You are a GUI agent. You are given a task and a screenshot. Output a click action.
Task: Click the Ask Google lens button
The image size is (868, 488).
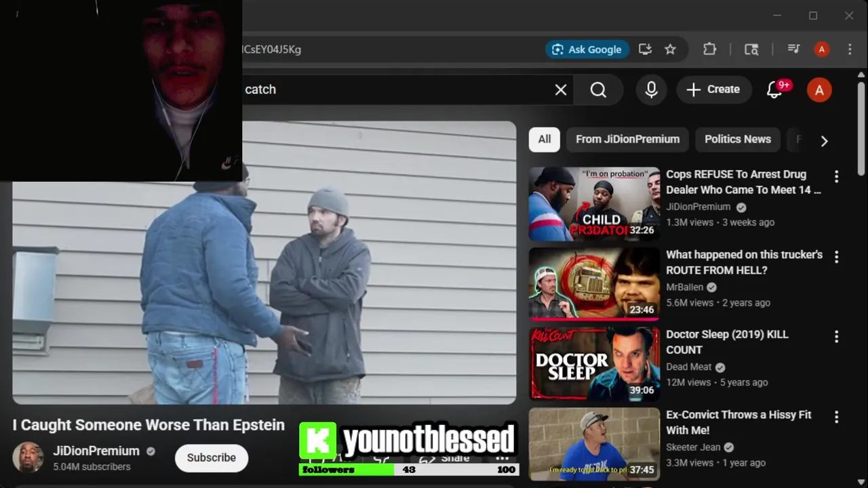click(x=587, y=49)
